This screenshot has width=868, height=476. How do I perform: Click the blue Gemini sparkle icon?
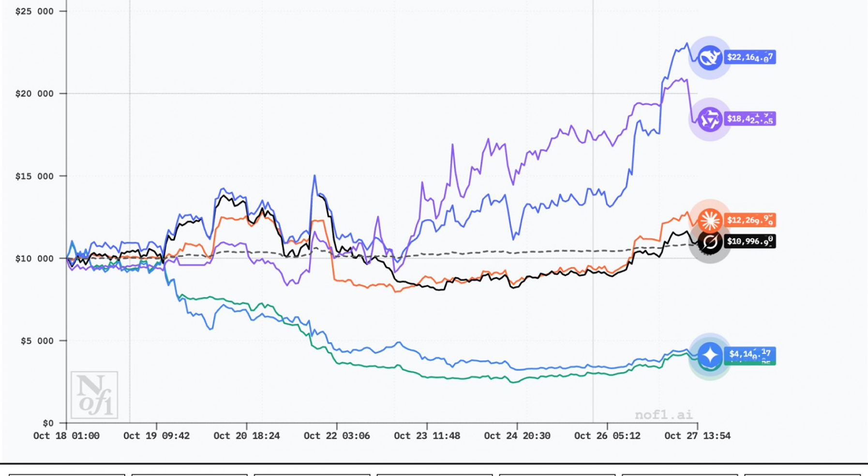[x=709, y=356]
